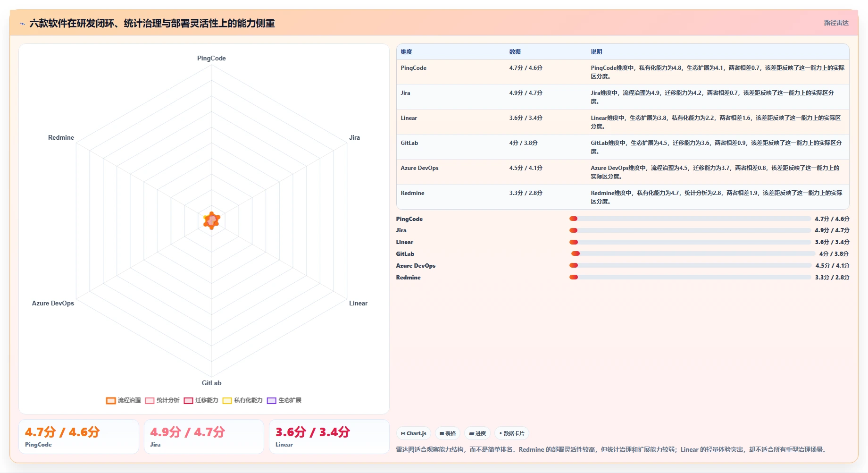
Task: Click the Azure DevOps radar axis label
Action: click(x=53, y=303)
